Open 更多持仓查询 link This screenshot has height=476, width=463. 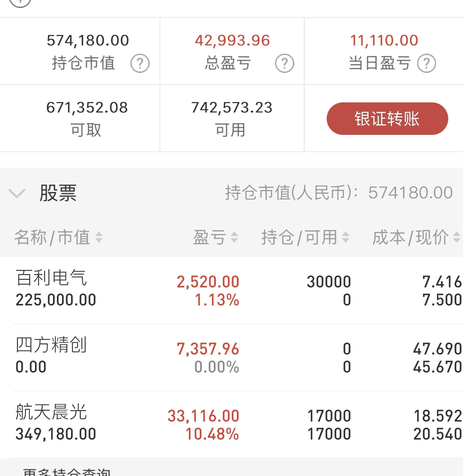click(67, 472)
